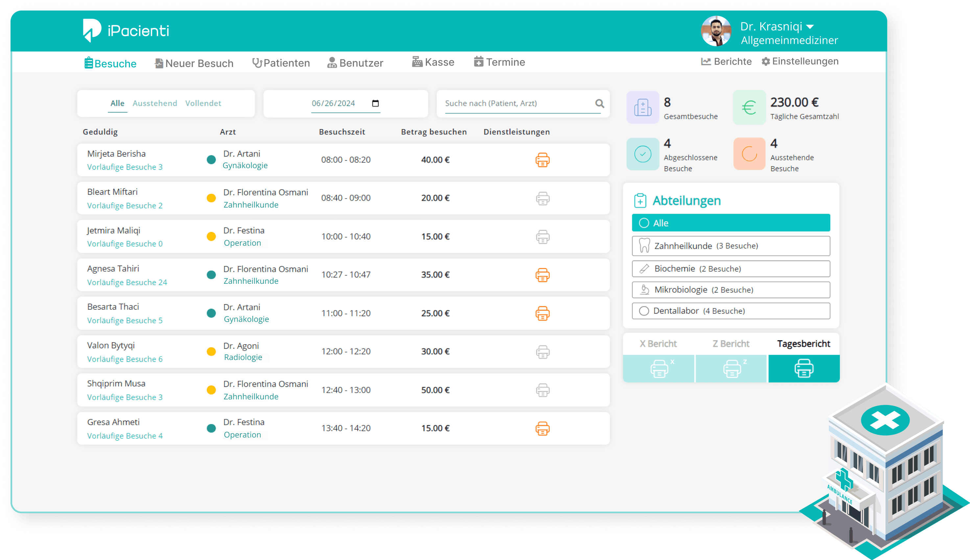Print the Tagesbericht with teal printer button
Image resolution: width=970 pixels, height=560 pixels.
pyautogui.click(x=804, y=369)
